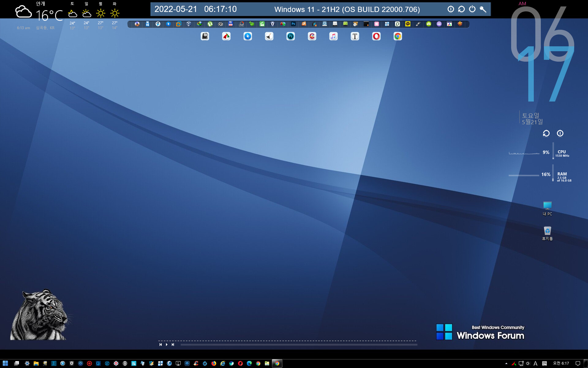
Task: Open the notification center icon
Action: pos(578,363)
